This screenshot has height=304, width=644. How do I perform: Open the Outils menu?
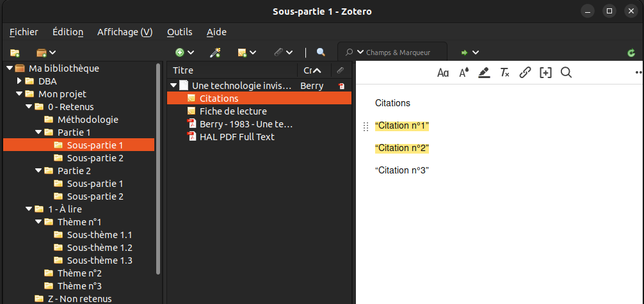coord(179,32)
